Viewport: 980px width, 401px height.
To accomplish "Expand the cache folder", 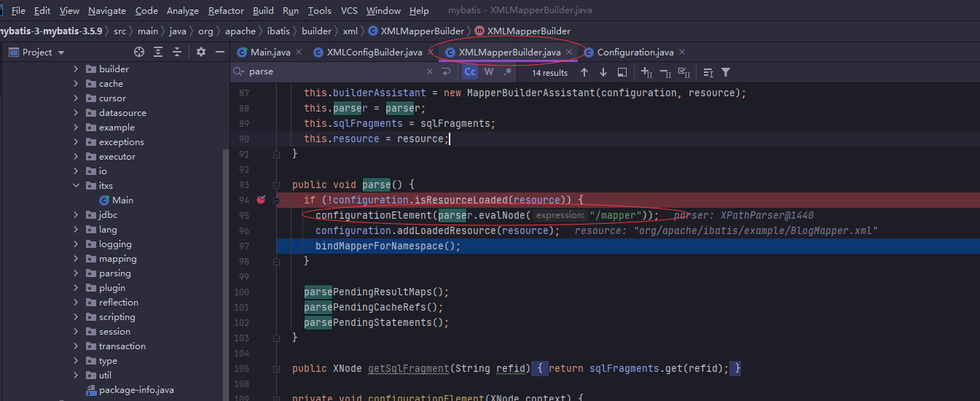I will tap(76, 84).
